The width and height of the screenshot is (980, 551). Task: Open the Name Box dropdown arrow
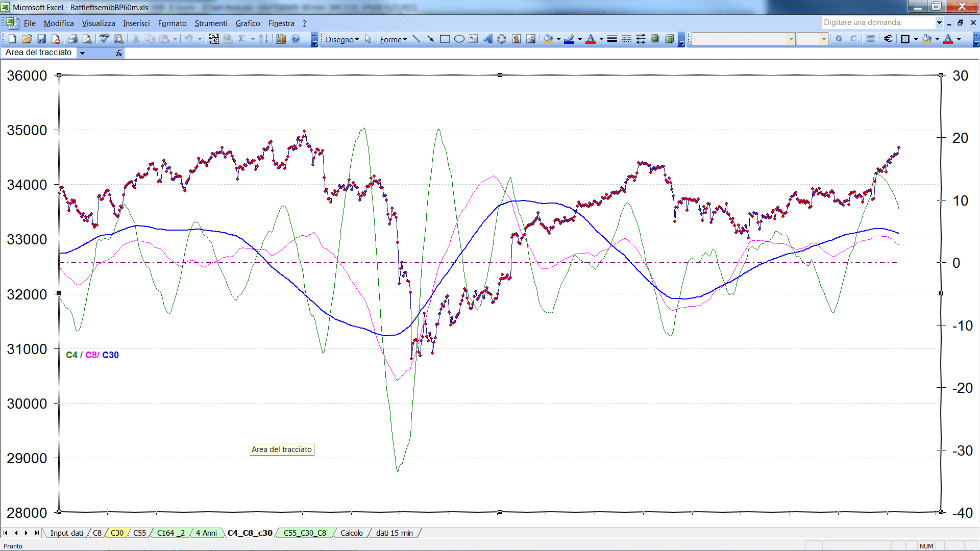[x=82, y=53]
